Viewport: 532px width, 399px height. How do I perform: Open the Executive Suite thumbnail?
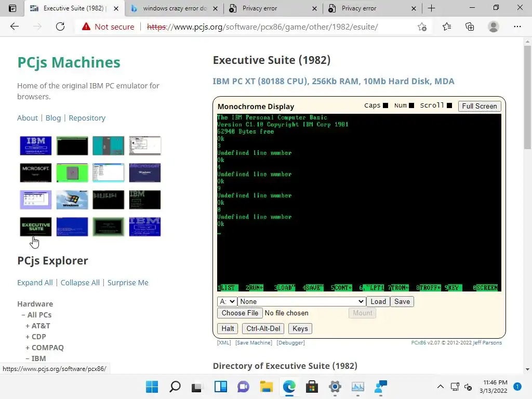coord(36,227)
